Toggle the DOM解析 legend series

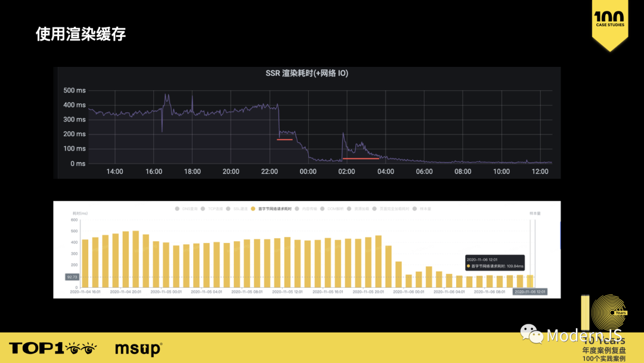point(332,209)
